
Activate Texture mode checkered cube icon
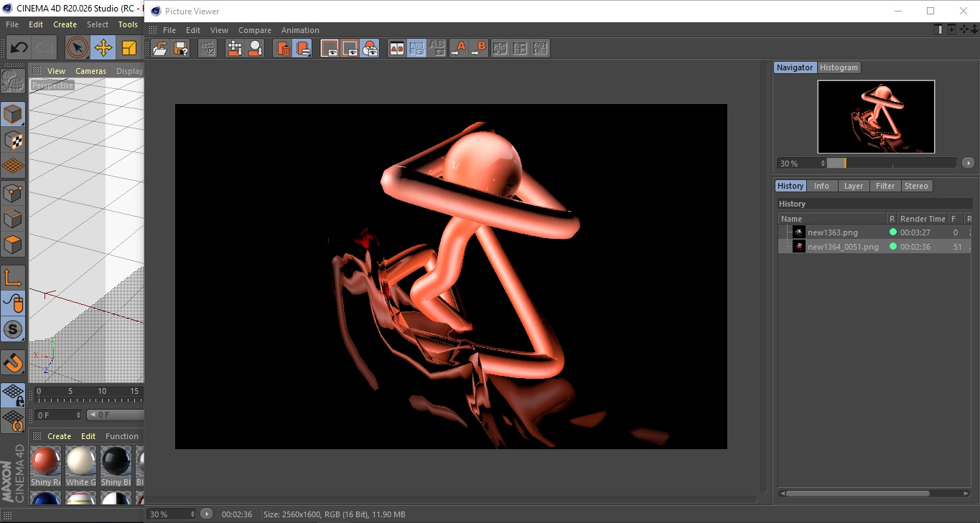(13, 140)
